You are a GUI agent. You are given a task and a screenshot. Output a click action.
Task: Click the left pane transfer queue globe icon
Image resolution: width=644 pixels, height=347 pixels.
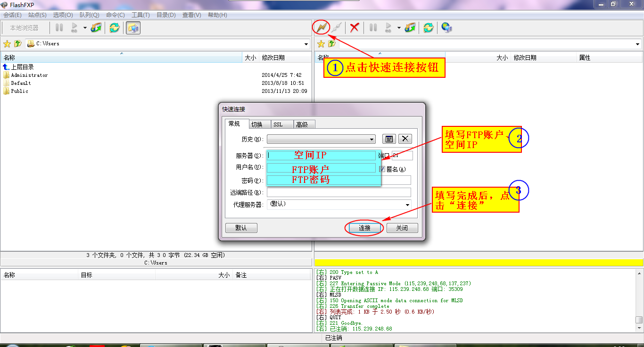[96, 28]
